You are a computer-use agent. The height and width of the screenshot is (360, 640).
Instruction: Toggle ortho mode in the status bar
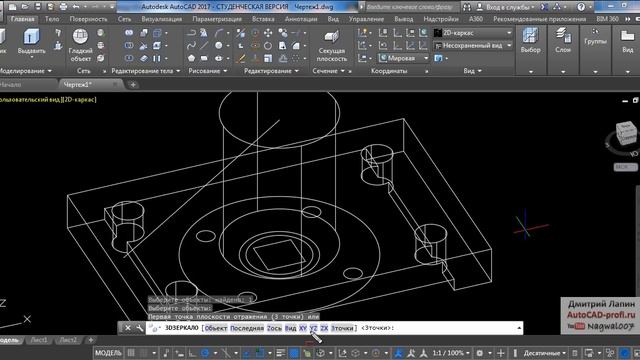(192, 353)
